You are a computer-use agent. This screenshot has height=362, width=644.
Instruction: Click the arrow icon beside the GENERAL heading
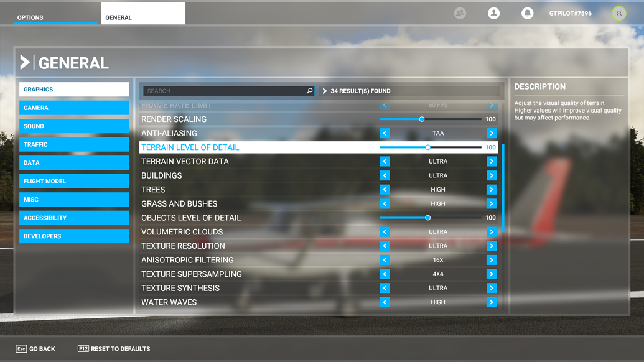(26, 62)
